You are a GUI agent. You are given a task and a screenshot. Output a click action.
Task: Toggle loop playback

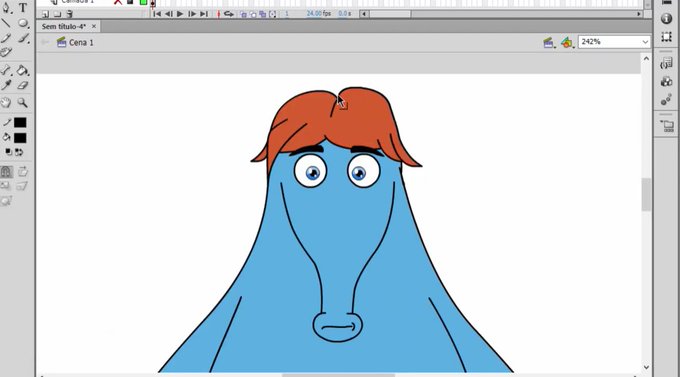(x=229, y=14)
